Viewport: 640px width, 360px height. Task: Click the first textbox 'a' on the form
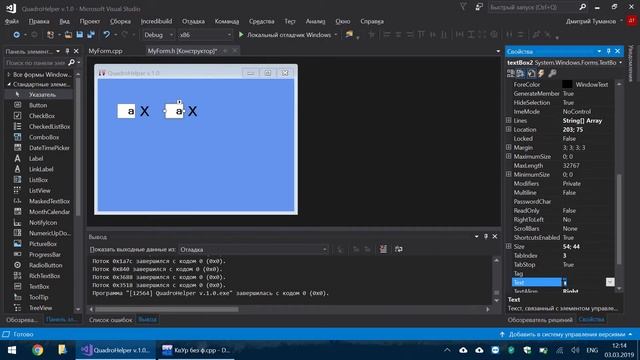tap(126, 111)
